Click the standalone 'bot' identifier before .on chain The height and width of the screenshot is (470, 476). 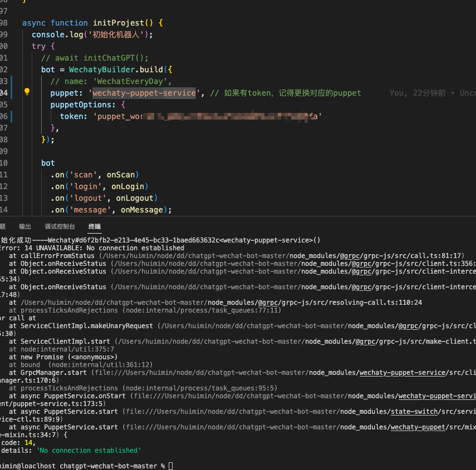48,163
